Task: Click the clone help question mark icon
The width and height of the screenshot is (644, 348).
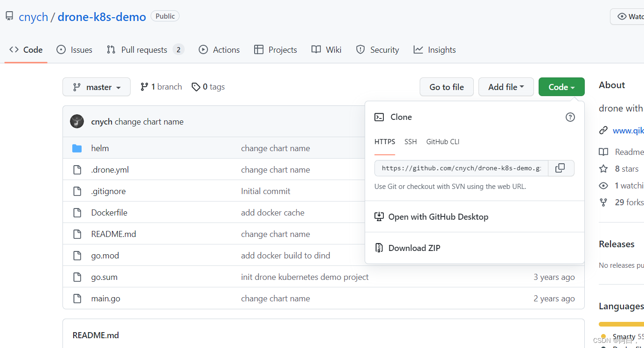Action: click(570, 117)
